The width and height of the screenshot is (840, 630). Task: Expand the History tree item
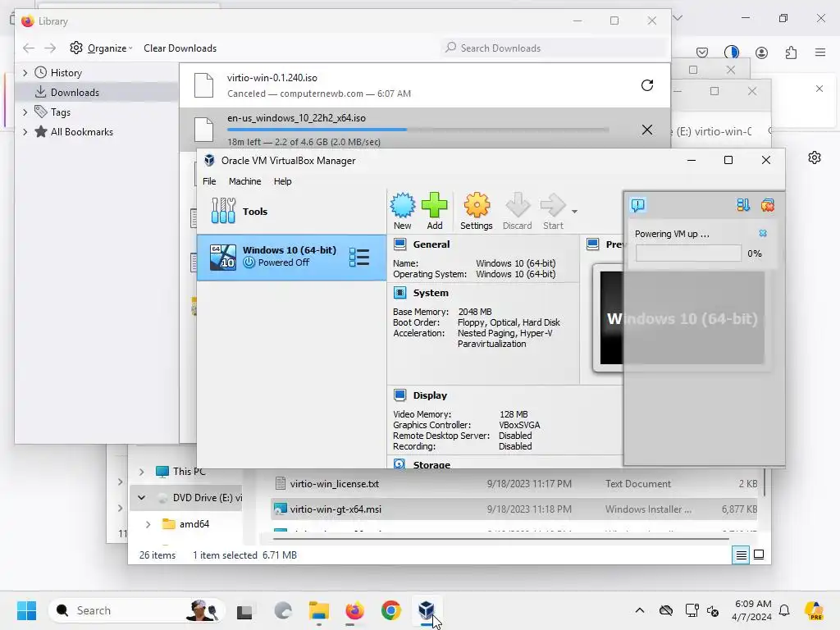(25, 72)
